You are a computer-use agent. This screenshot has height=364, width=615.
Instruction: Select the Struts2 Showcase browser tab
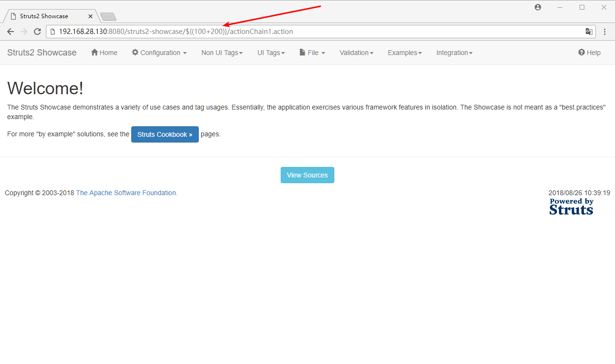click(x=51, y=16)
